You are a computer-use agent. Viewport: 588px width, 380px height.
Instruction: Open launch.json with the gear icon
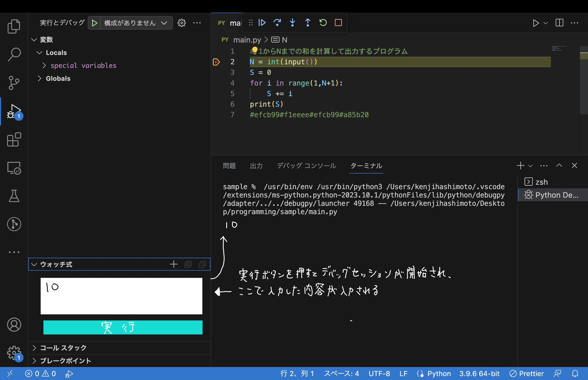coord(181,23)
